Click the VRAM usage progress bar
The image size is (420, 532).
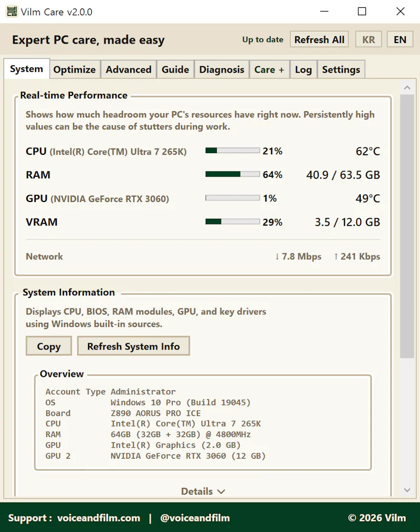click(x=233, y=222)
